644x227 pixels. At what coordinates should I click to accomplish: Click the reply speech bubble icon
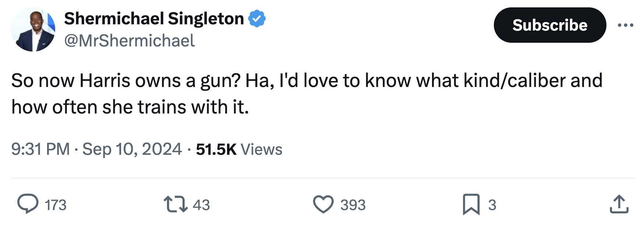pyautogui.click(x=28, y=204)
